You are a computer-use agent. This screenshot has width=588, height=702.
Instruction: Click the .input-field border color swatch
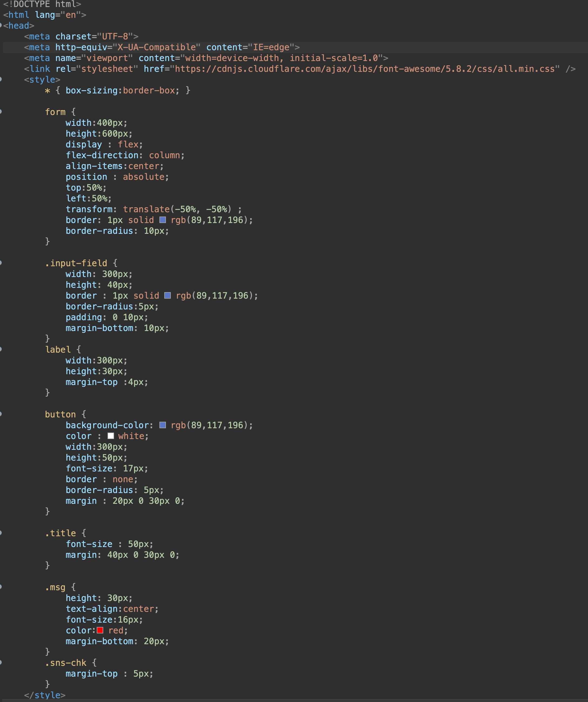point(168,295)
